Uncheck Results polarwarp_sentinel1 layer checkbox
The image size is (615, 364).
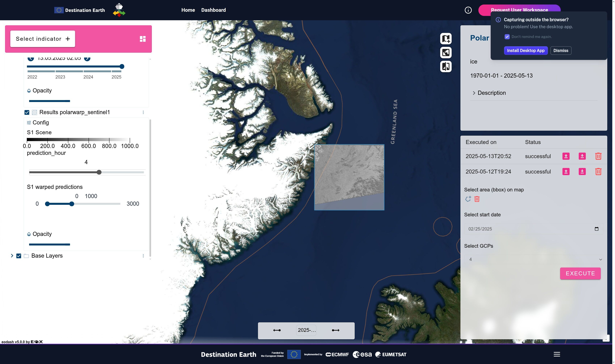click(27, 112)
